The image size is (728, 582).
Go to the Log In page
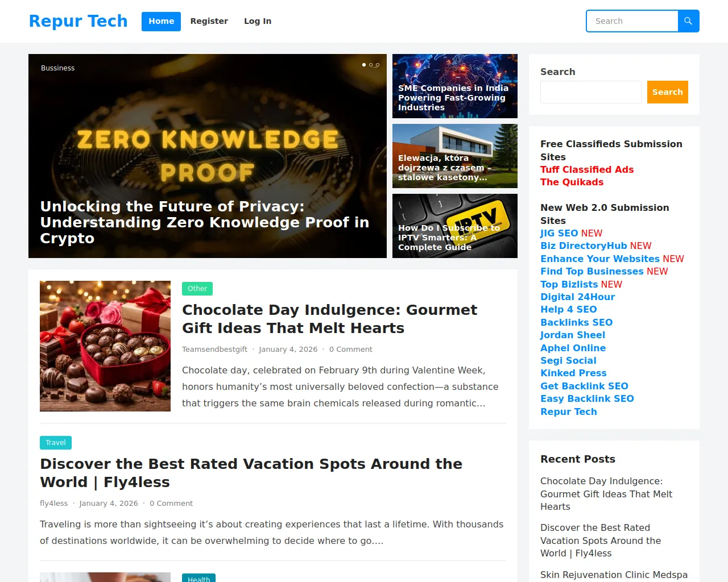tap(258, 21)
